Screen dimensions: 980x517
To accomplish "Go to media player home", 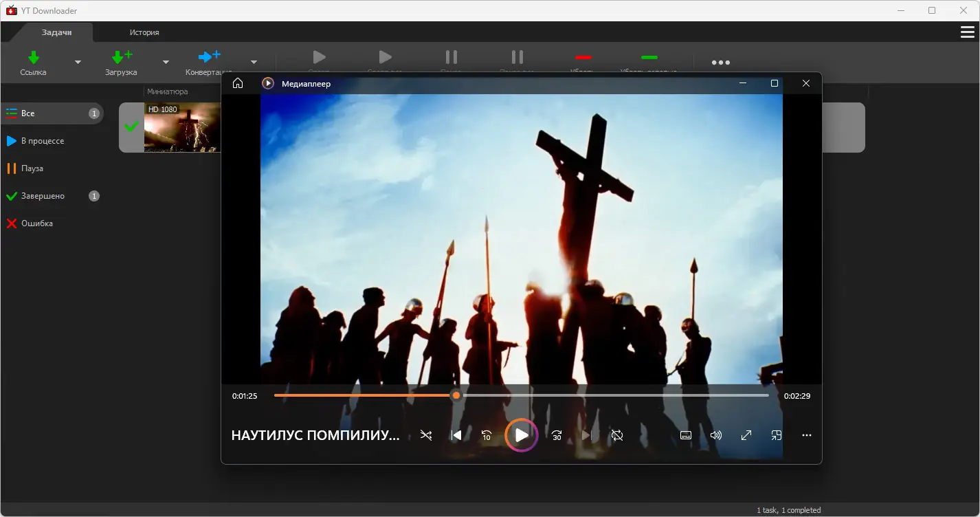I will (238, 83).
